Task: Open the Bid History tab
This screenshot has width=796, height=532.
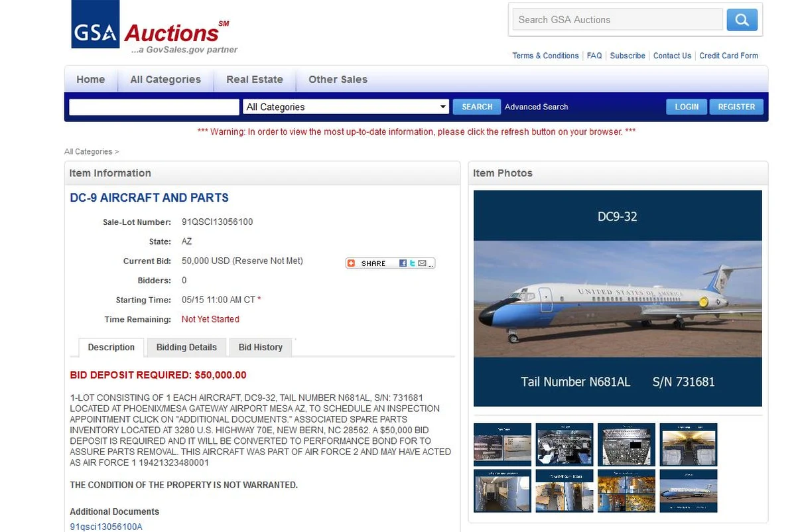Action: pos(260,347)
